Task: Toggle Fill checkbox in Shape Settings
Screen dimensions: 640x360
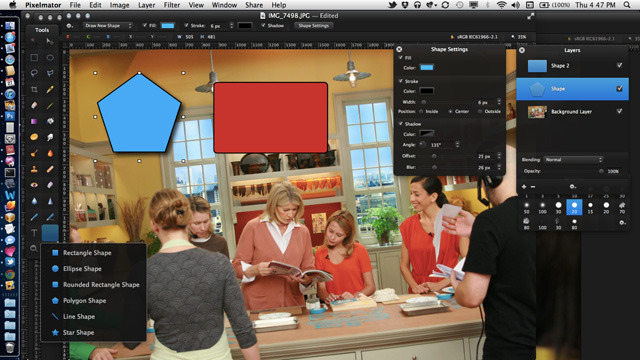Action: coord(400,58)
